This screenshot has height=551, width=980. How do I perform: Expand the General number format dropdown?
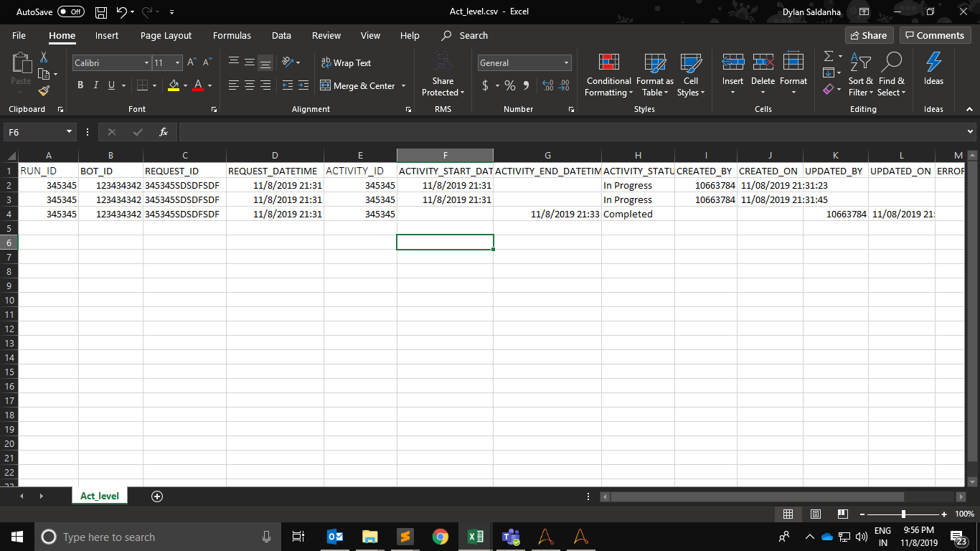coord(565,63)
